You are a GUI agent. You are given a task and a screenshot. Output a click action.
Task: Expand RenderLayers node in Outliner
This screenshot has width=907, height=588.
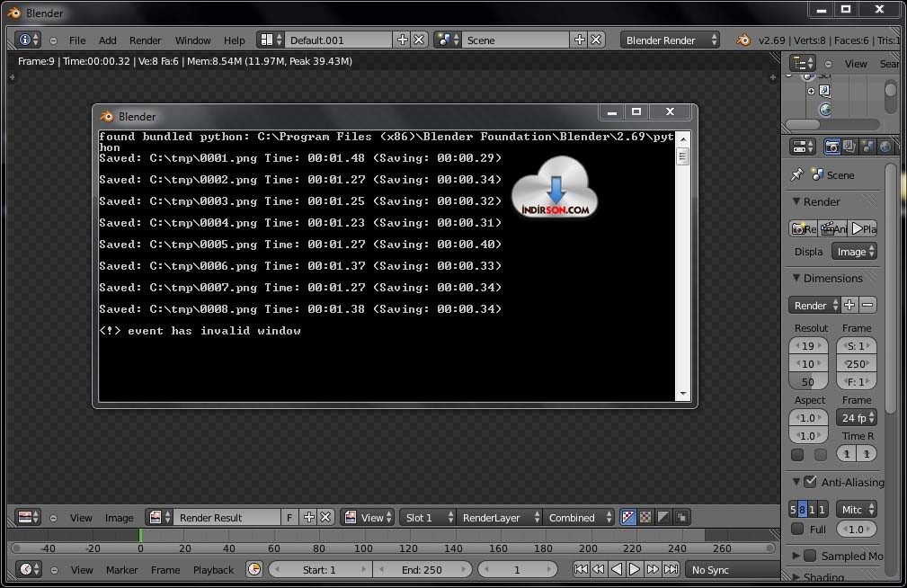(811, 91)
